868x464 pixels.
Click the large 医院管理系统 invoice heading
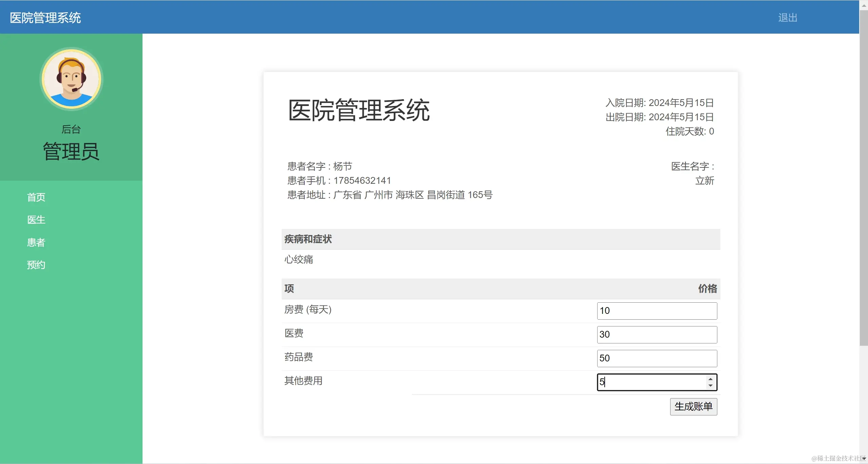point(359,110)
